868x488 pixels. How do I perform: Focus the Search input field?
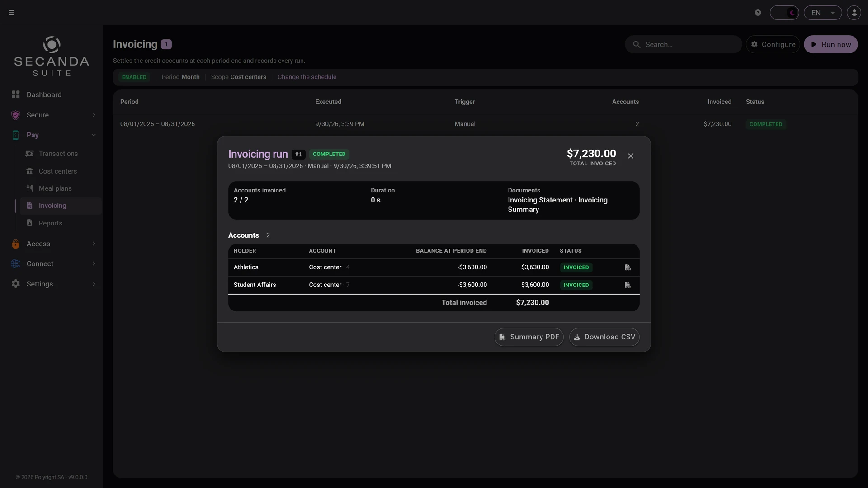pos(684,44)
